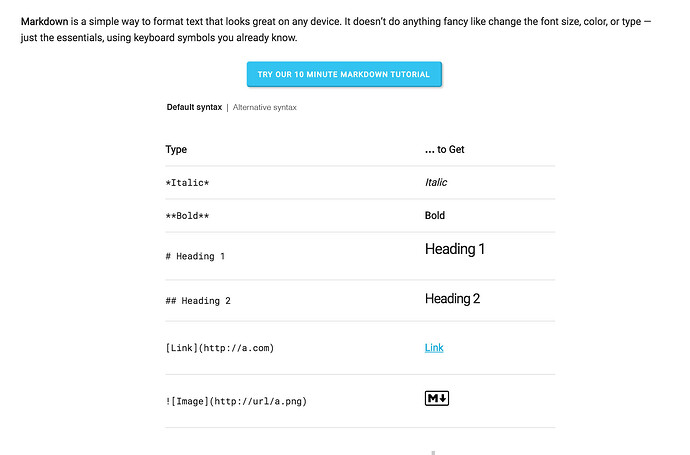The image size is (690, 455).
Task: Switch to the Default syntax tab
Action: (x=194, y=107)
